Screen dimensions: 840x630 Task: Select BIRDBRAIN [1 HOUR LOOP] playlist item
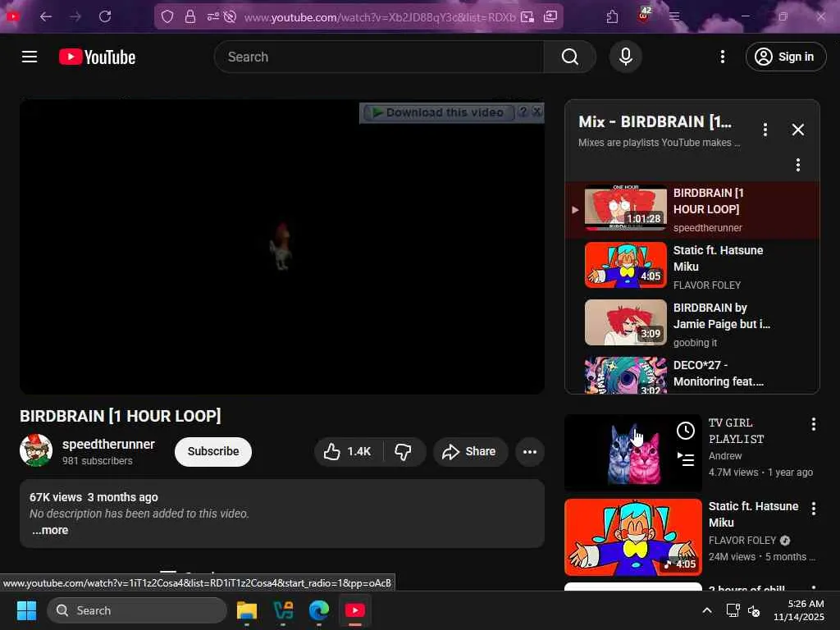point(692,209)
